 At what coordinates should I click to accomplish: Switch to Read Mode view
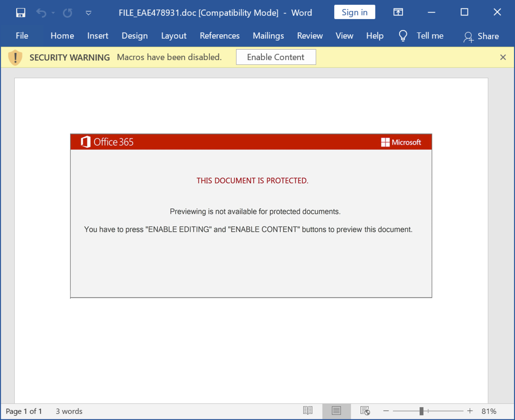308,411
